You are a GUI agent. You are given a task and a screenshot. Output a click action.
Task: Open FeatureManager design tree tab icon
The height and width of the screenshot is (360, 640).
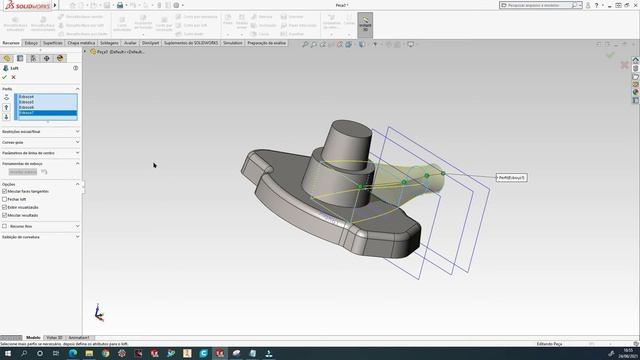coord(7,58)
